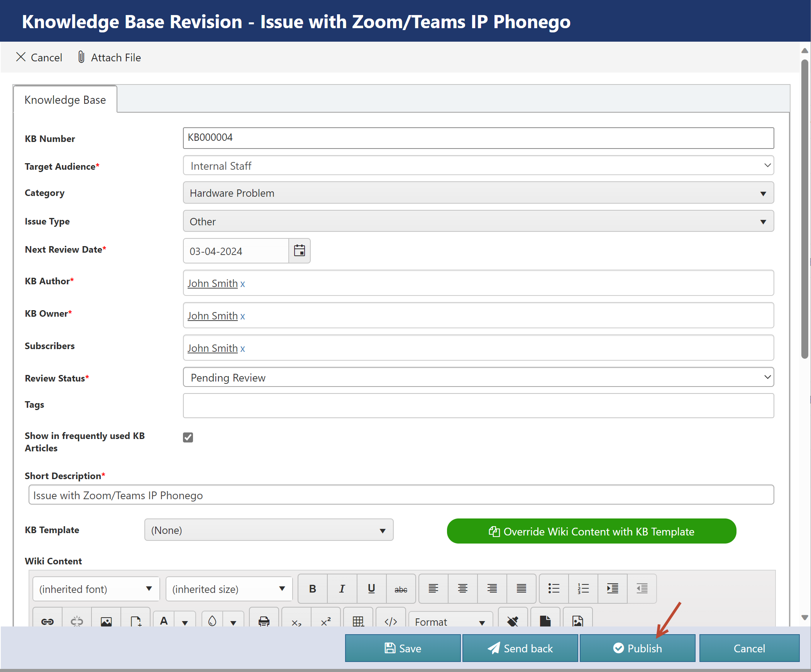
Task: Click the underline formatting icon
Action: 371,589
